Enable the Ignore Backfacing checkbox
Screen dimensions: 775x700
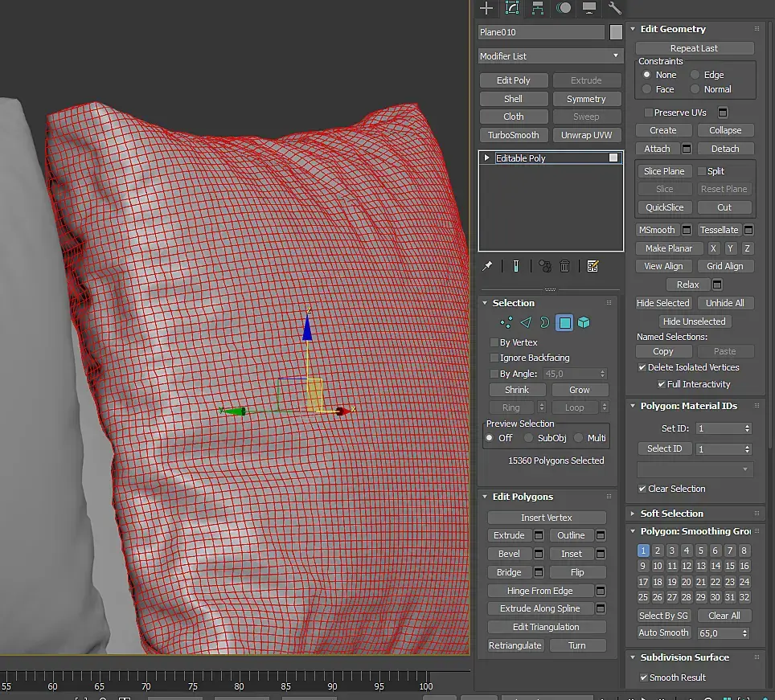coord(494,357)
